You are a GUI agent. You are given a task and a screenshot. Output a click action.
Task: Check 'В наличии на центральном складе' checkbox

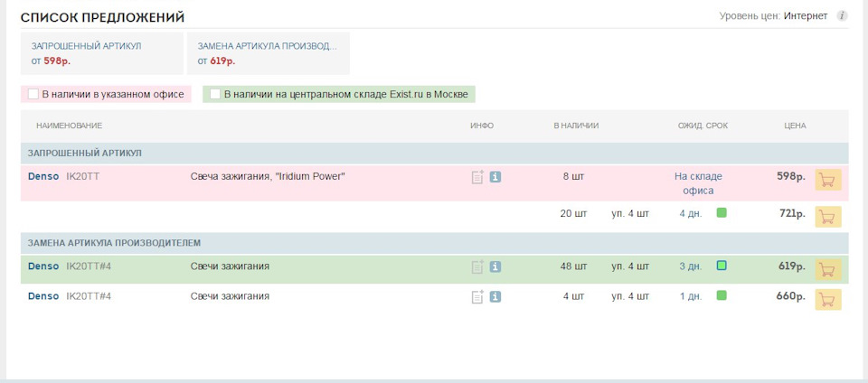pos(215,94)
